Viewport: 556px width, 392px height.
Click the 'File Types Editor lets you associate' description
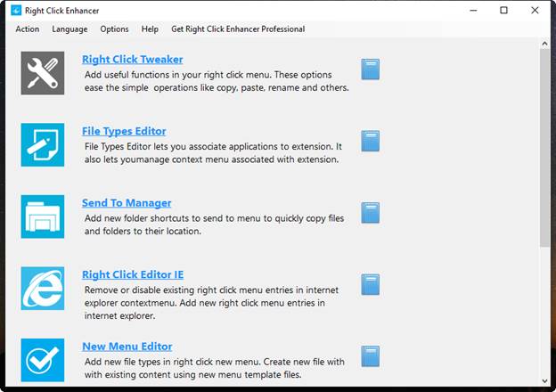click(213, 153)
